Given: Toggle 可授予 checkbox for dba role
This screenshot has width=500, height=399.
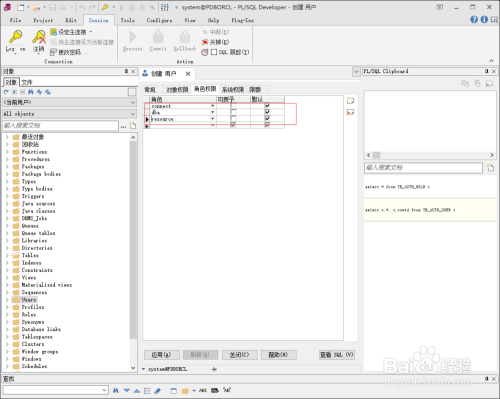Looking at the screenshot, I should [x=233, y=112].
